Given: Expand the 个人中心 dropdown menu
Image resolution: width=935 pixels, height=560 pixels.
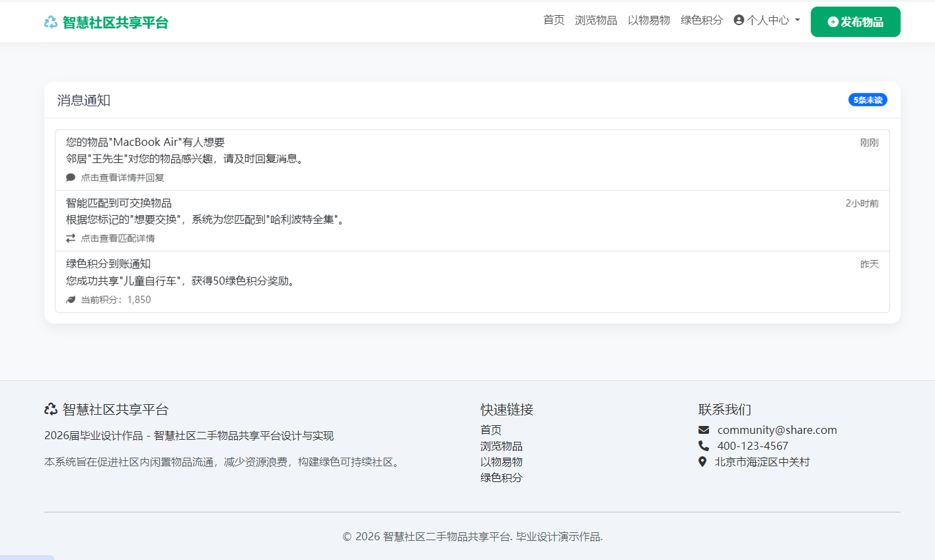Looking at the screenshot, I should [x=767, y=20].
